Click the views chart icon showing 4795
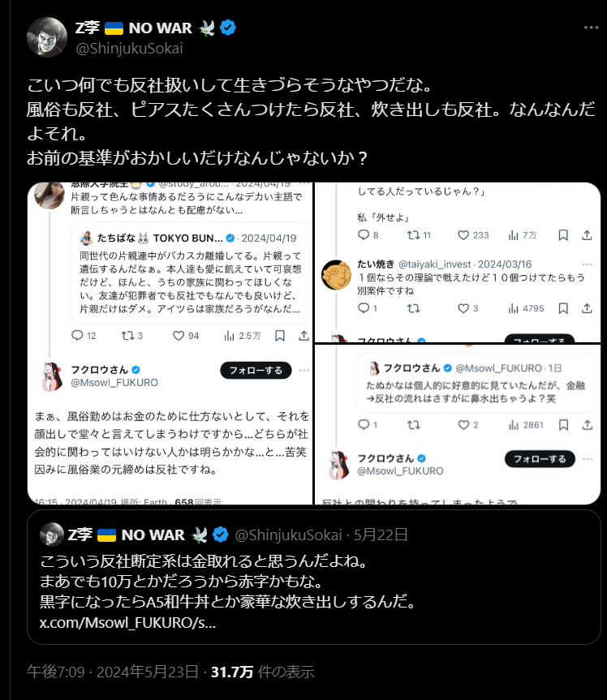Screen dimensions: 607x700 pos(513,308)
